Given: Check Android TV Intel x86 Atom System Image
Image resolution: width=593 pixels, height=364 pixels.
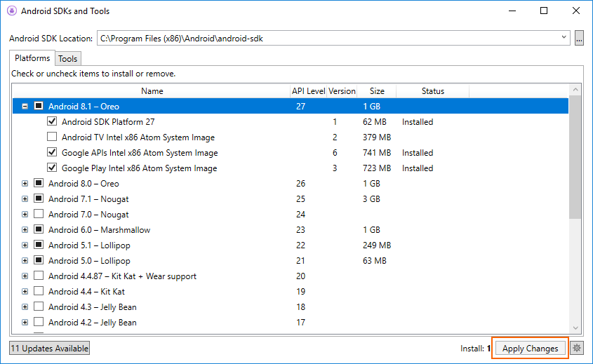Looking at the screenshot, I should (x=52, y=137).
